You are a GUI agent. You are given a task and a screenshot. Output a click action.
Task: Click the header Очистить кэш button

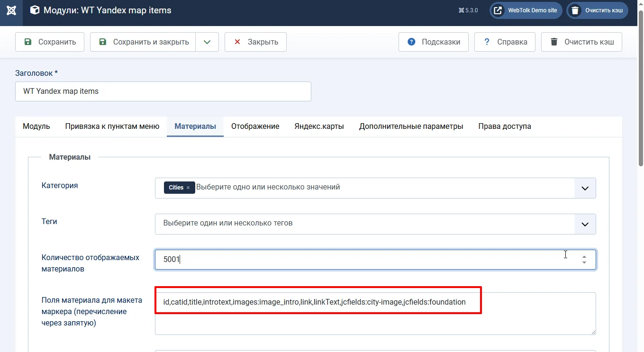(597, 10)
